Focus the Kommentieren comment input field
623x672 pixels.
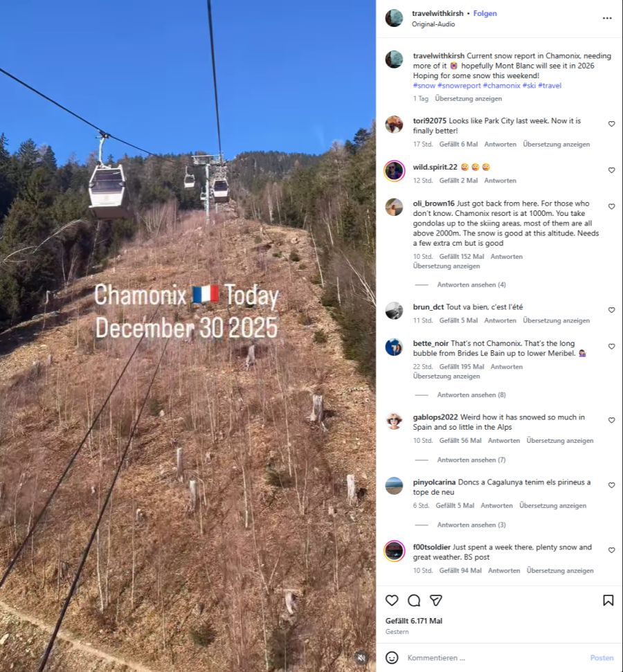[x=493, y=657]
